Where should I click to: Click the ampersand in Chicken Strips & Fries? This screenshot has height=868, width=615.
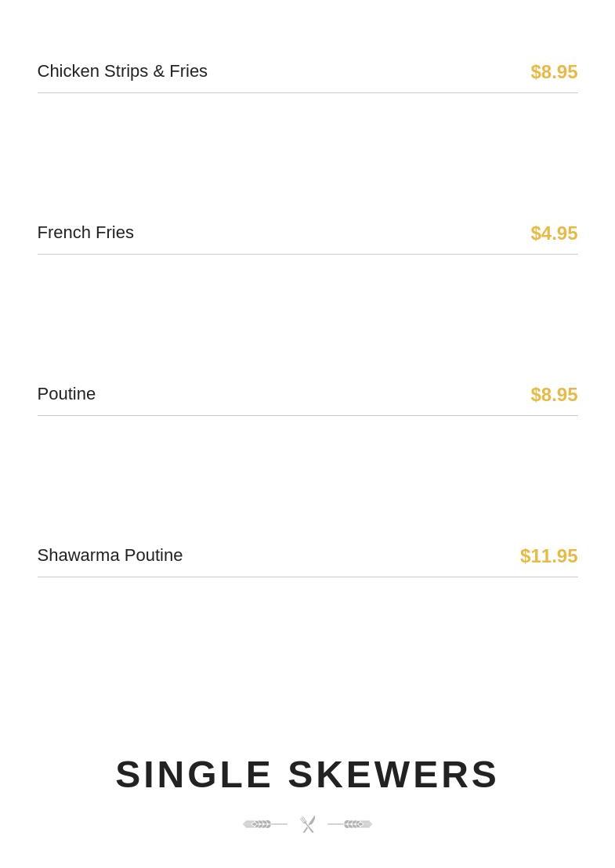pos(159,71)
